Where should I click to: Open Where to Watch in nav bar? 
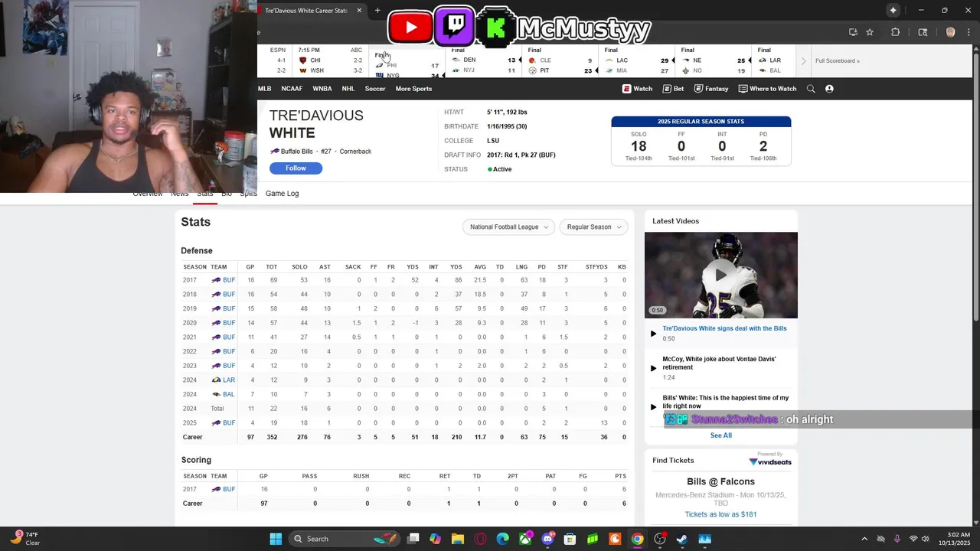click(x=767, y=89)
